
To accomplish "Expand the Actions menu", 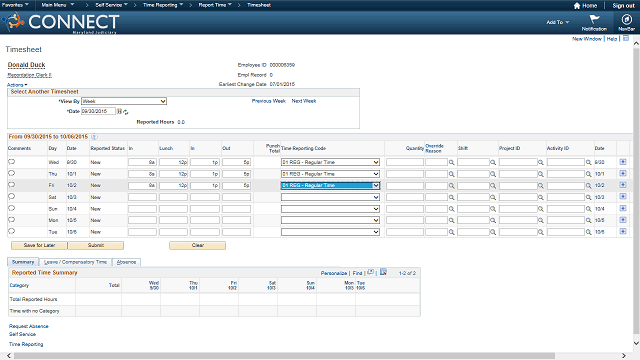I will tap(17, 85).
